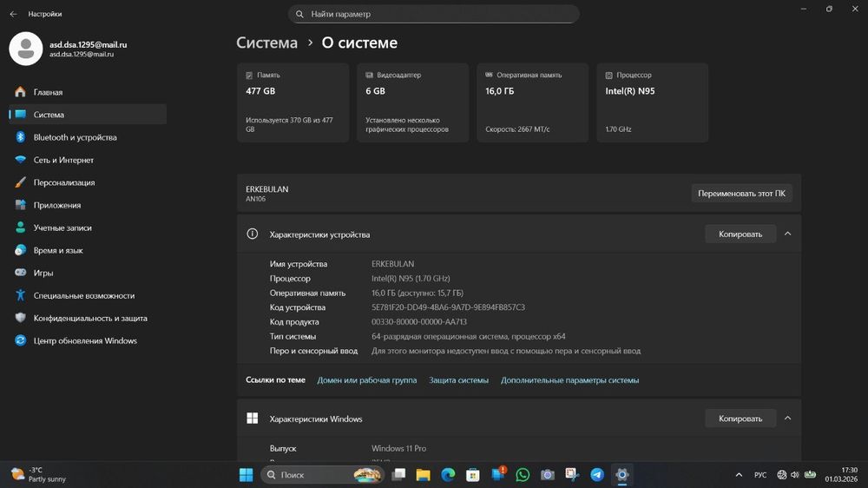Open the battery icon in tray
Viewport: 868px width, 488px height.
(x=810, y=475)
